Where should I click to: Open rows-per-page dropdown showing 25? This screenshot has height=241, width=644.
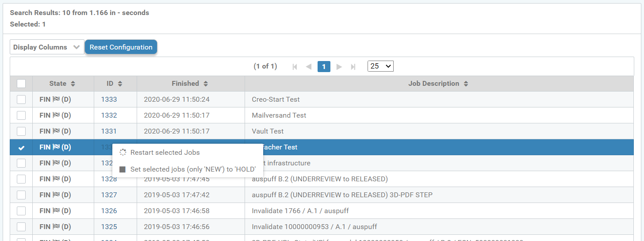point(380,66)
